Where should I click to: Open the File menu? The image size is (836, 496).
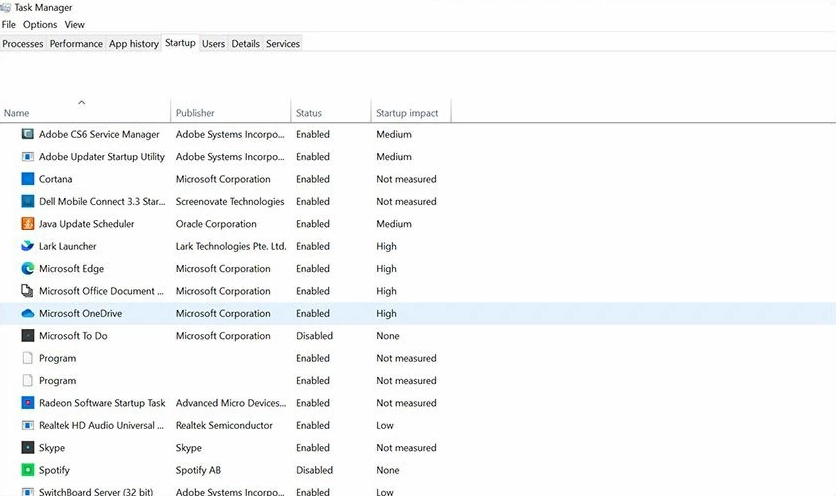tap(9, 24)
